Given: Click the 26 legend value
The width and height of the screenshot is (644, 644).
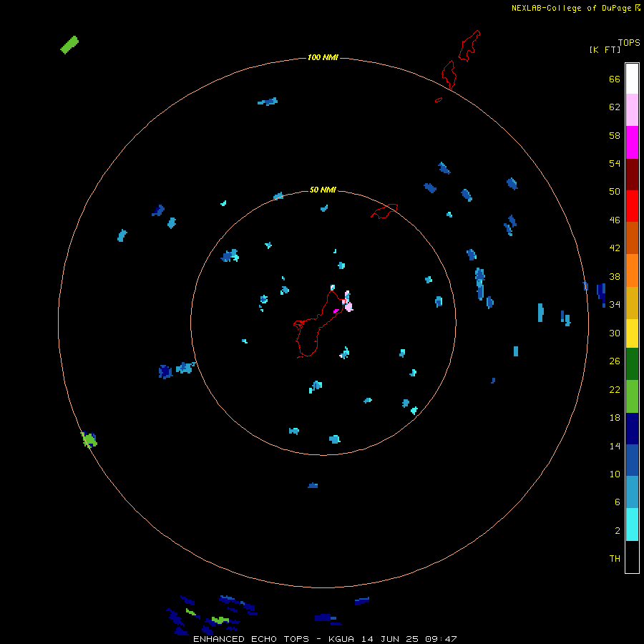Looking at the screenshot, I should pos(615,361).
